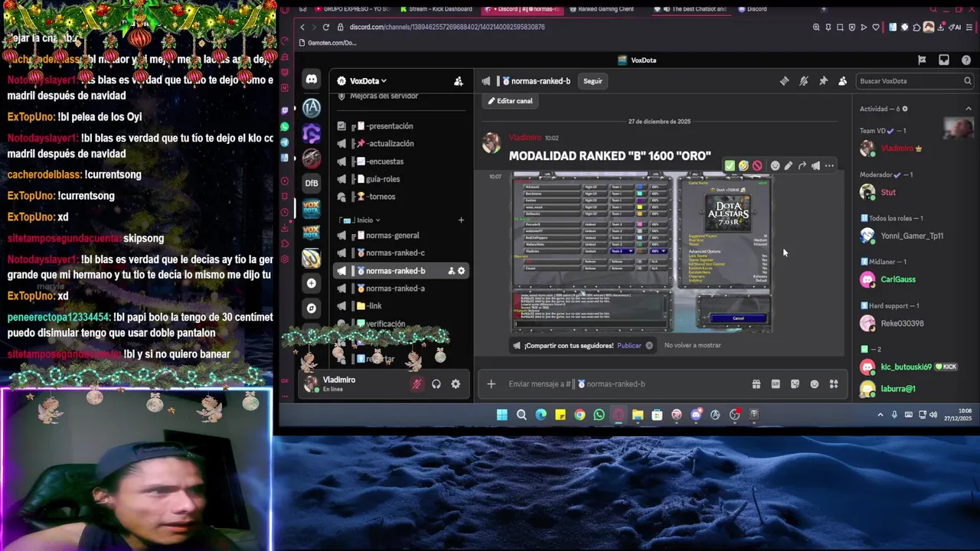Open pinned messages icon
The height and width of the screenshot is (551, 980).
click(x=823, y=81)
